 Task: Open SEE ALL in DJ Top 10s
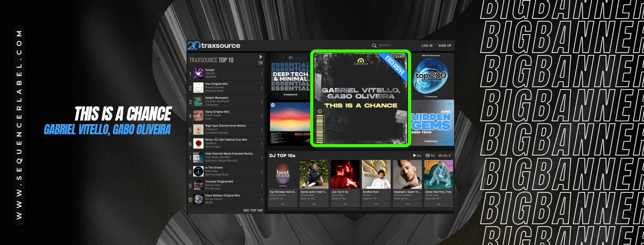point(444,155)
